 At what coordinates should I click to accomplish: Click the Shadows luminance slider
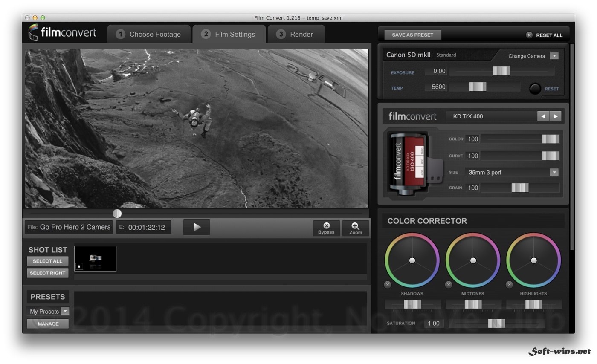(412, 304)
